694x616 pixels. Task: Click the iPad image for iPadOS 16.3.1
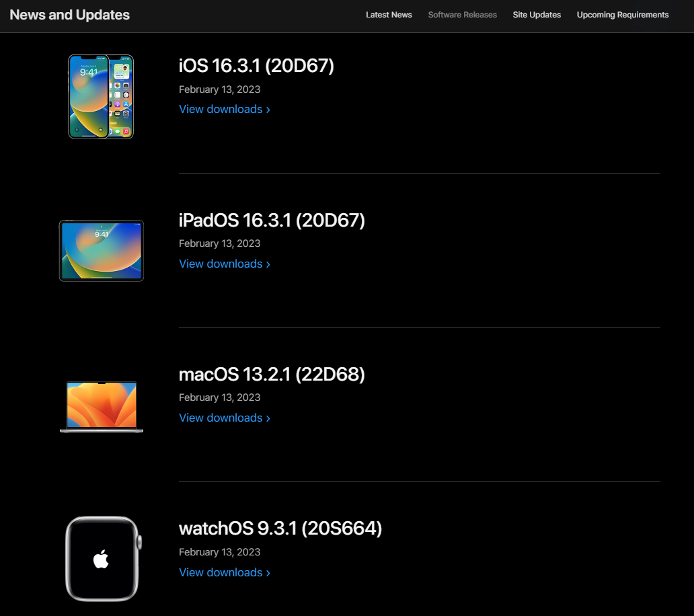[x=102, y=250]
